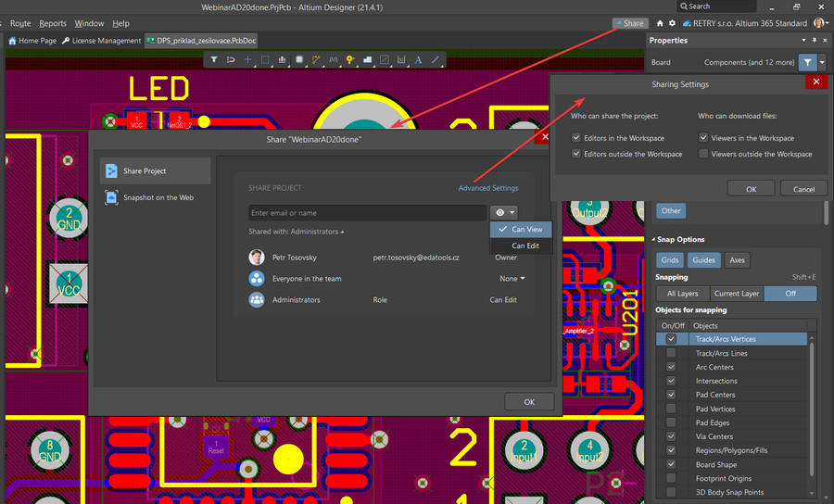Click the Enter email or name field
The image size is (834, 504).
pyautogui.click(x=367, y=213)
